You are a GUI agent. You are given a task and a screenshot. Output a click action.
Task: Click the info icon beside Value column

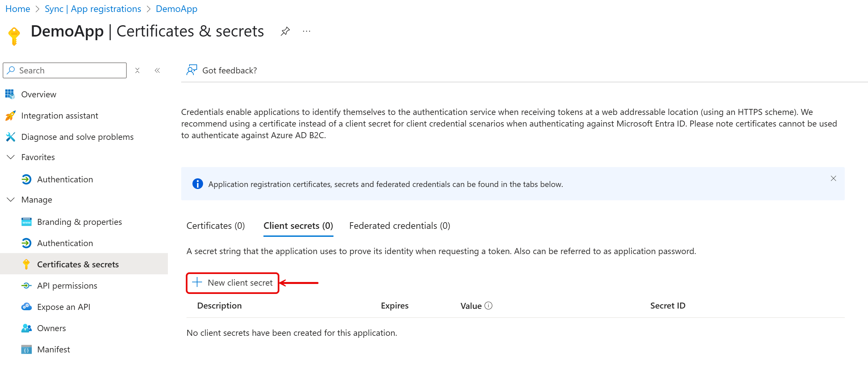point(488,305)
